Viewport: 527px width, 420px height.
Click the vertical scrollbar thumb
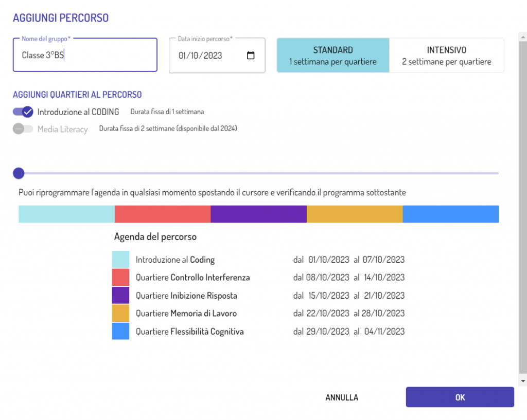[523, 208]
